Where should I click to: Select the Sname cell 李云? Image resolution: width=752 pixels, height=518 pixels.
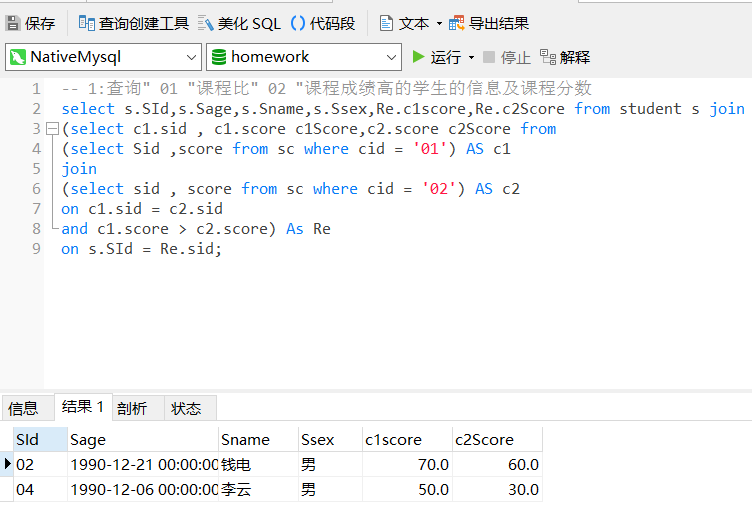[x=258, y=489]
